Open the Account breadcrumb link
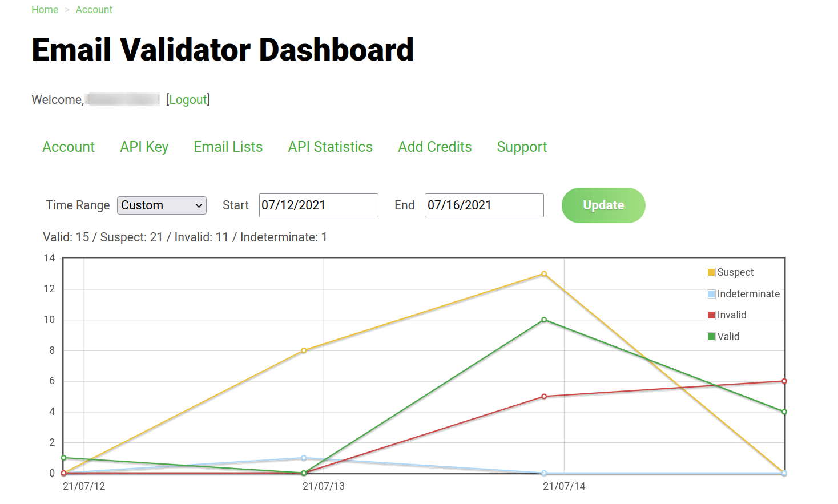Screen dimensions: 838x504 pos(94,10)
